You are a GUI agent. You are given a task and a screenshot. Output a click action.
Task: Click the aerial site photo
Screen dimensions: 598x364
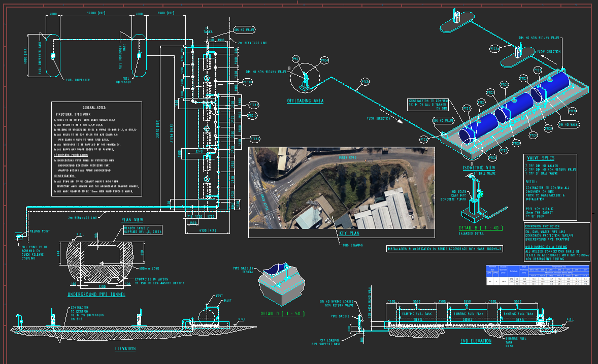click(x=341, y=192)
